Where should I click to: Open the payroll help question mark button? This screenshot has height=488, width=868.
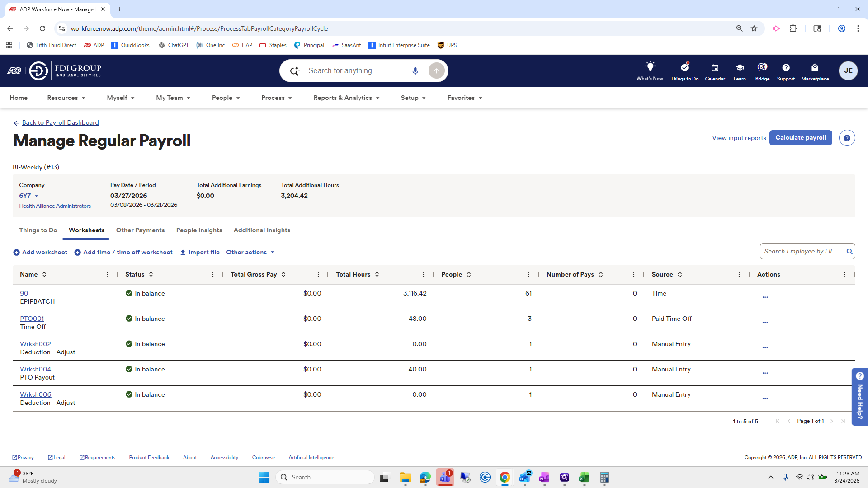pyautogui.click(x=847, y=138)
